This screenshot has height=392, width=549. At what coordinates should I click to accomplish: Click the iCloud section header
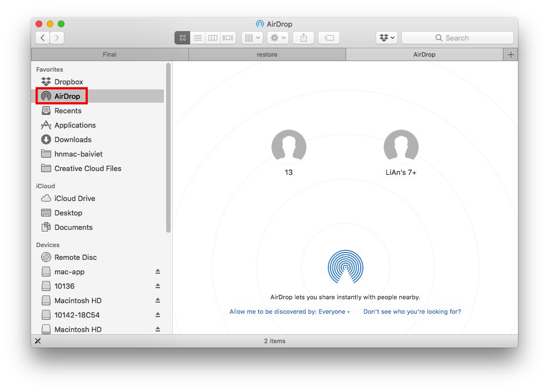coord(46,186)
